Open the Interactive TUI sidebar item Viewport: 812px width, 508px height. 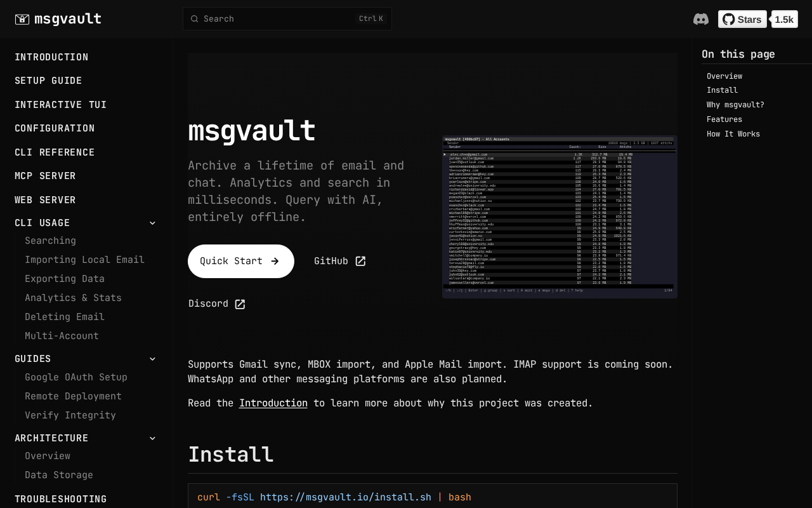(x=61, y=105)
